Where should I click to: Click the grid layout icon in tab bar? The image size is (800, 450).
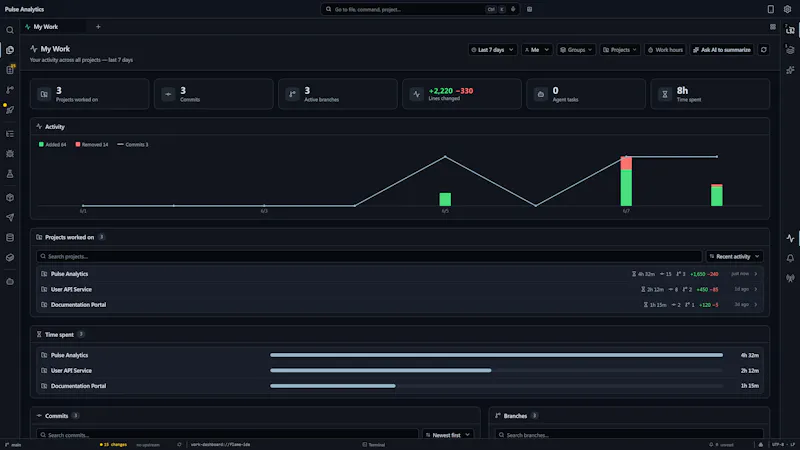pyautogui.click(x=772, y=27)
